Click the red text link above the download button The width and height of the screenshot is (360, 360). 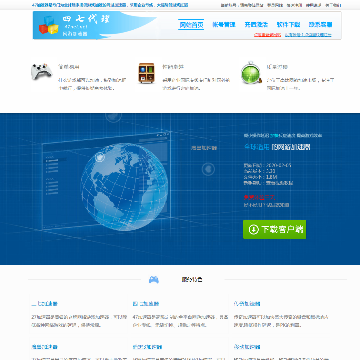click(259, 197)
